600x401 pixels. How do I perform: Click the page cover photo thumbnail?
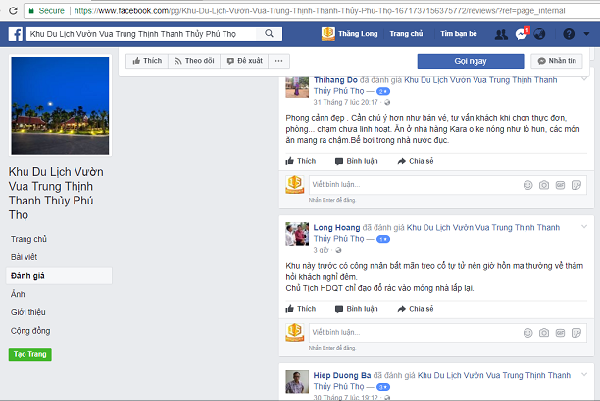[61, 105]
